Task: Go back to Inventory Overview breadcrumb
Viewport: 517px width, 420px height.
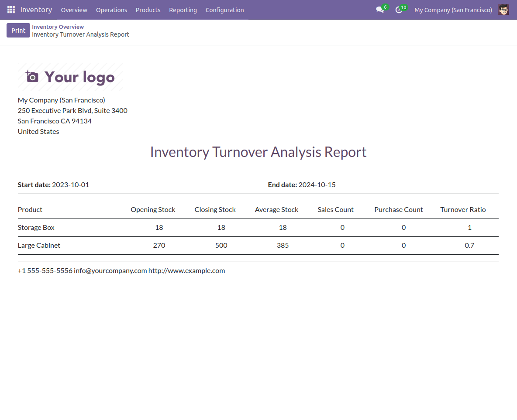Action: (58, 27)
